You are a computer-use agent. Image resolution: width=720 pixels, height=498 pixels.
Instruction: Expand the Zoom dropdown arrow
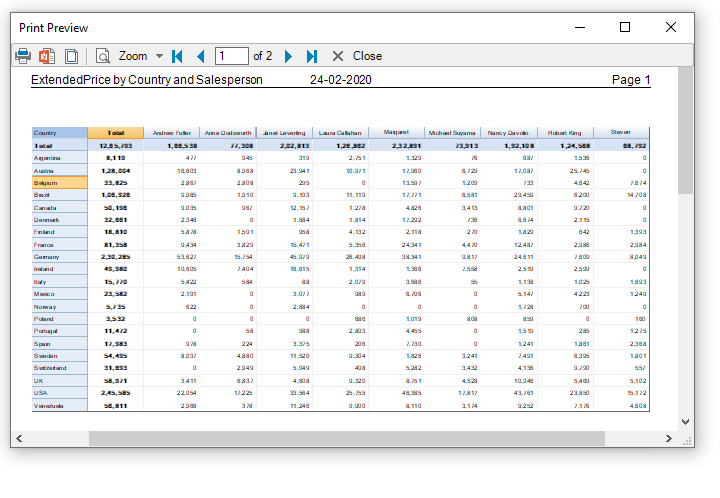[159, 57]
